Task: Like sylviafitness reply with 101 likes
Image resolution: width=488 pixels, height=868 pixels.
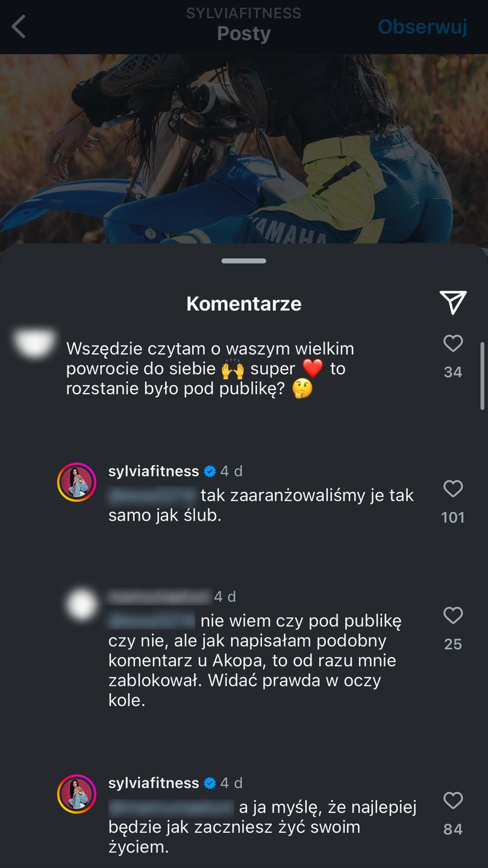Action: coord(452,489)
